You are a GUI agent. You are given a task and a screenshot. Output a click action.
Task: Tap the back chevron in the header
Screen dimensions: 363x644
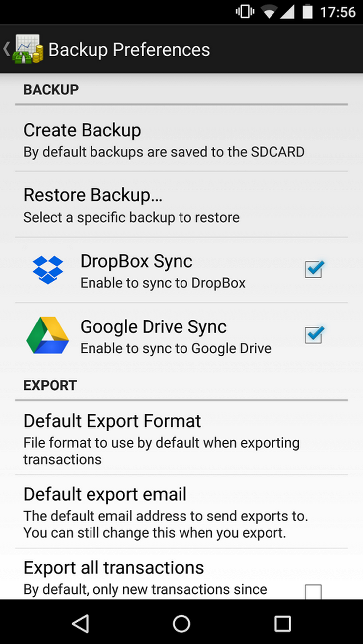(6, 49)
